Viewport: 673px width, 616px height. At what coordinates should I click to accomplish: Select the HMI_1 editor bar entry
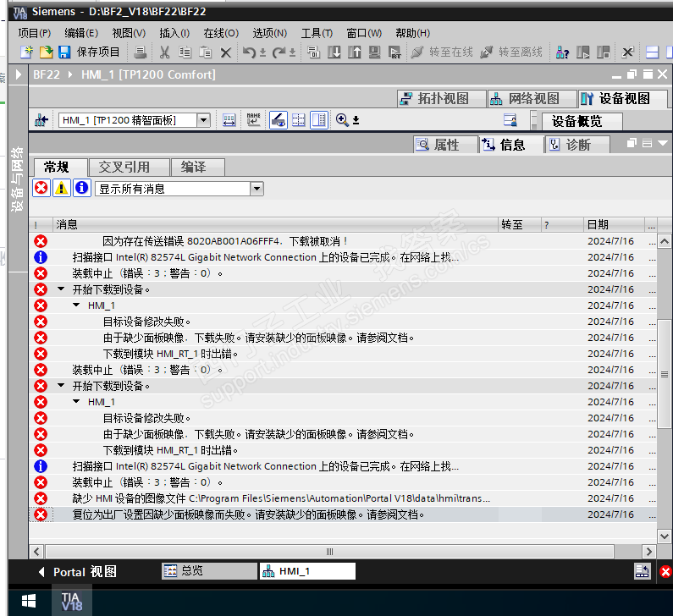tap(307, 571)
